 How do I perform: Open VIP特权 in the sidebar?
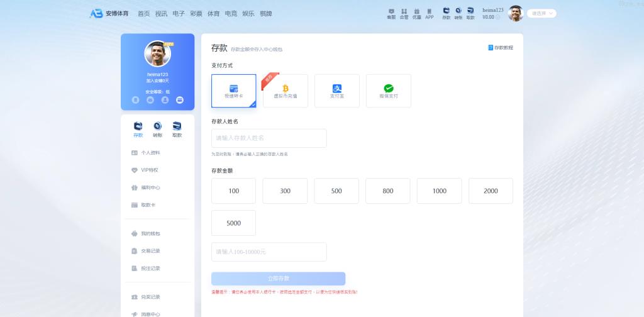[149, 170]
